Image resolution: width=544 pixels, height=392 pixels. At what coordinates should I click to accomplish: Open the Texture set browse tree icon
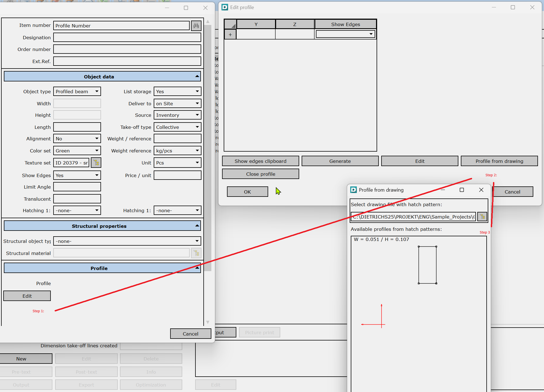96,163
